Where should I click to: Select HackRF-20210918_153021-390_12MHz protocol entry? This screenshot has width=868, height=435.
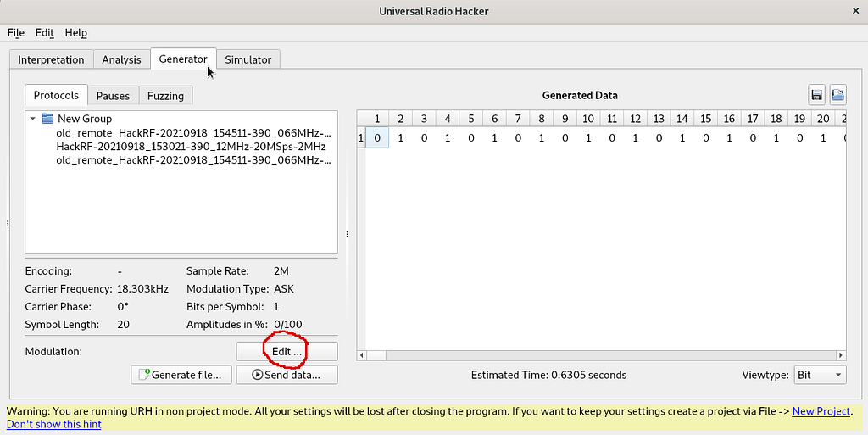191,146
